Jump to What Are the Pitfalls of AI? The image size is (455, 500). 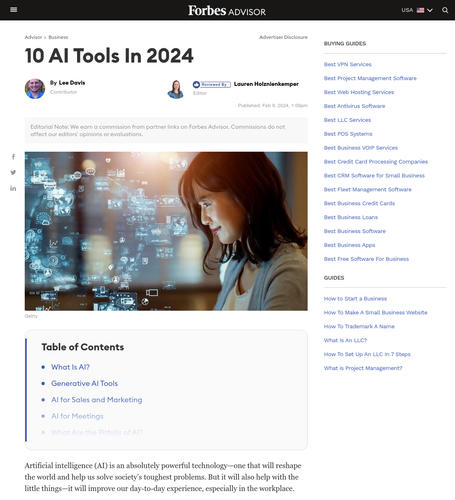tap(97, 432)
